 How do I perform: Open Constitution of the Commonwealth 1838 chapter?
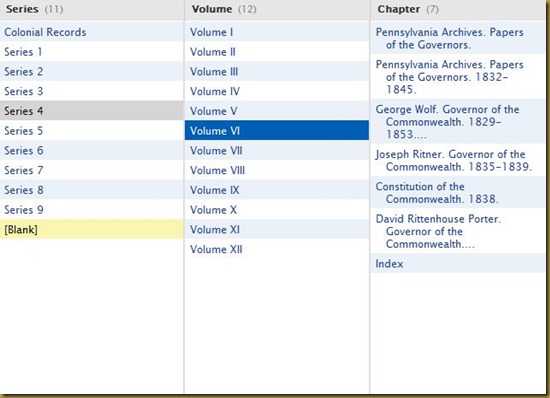[x=458, y=193]
